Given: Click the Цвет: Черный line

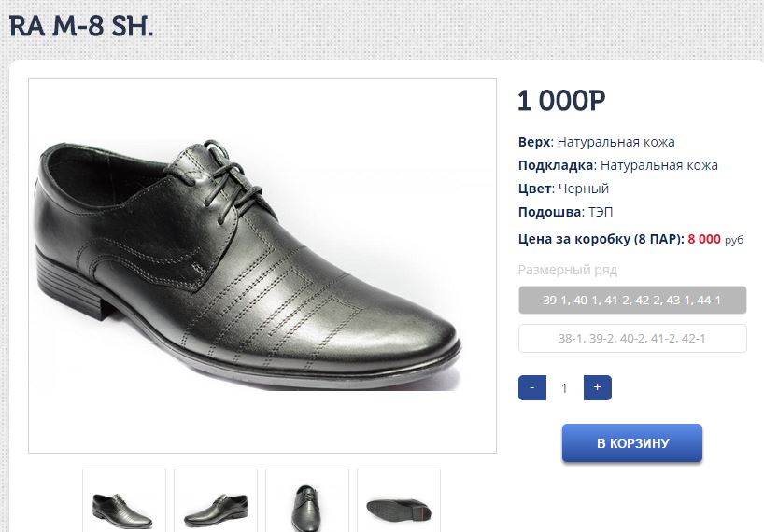Looking at the screenshot, I should tap(563, 189).
